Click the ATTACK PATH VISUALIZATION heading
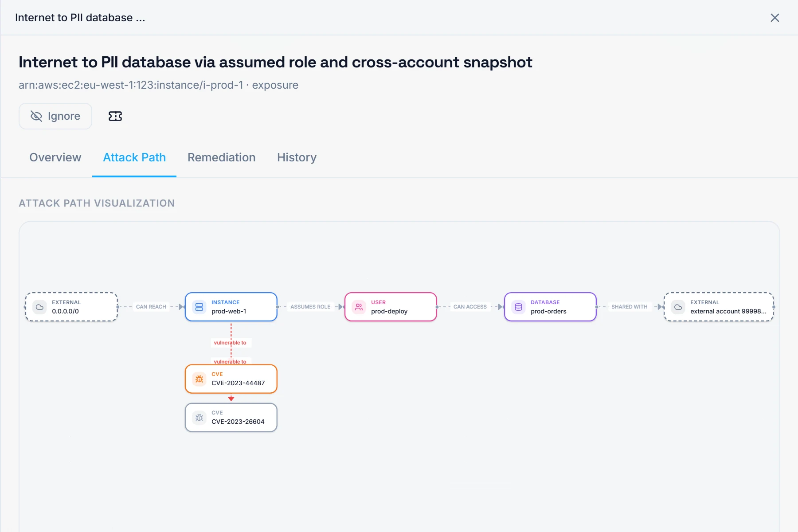Viewport: 798px width, 532px height. click(x=97, y=203)
